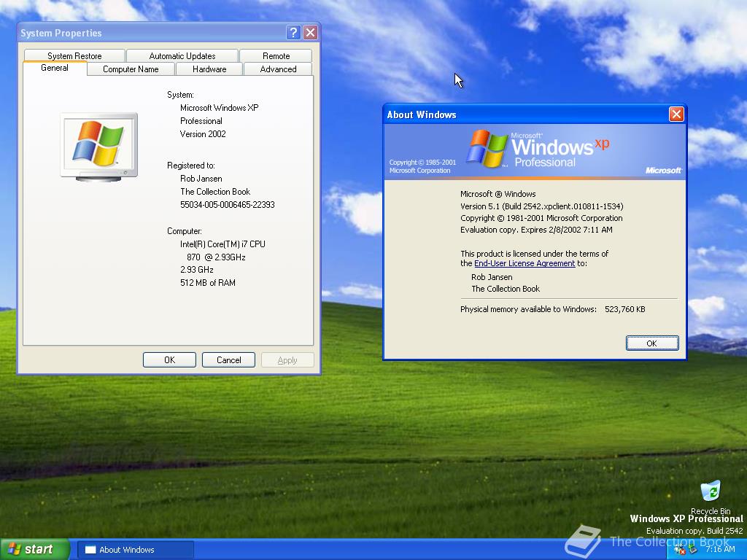Viewport: 747px width, 560px height.
Task: Close the About Windows dialog
Action: (676, 114)
